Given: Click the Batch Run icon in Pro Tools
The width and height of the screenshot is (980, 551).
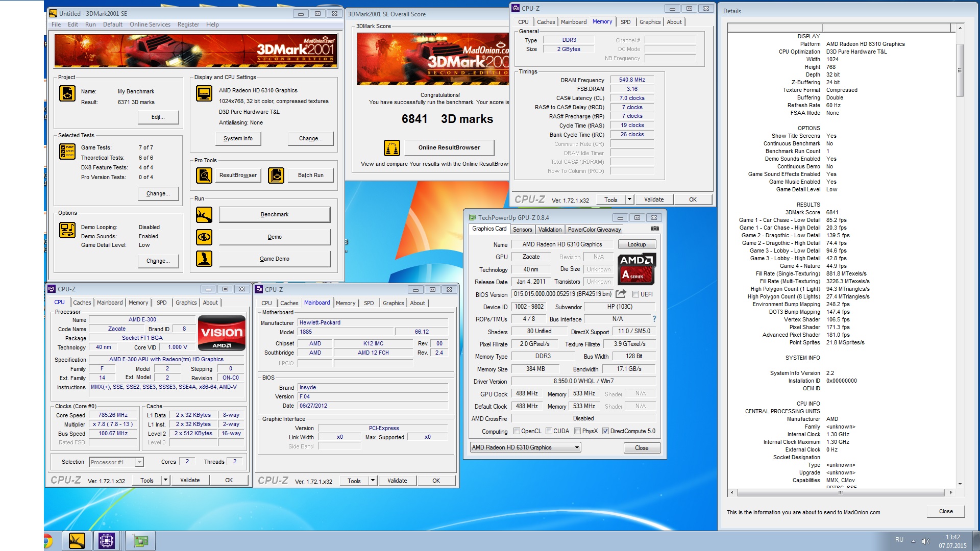Looking at the screenshot, I should tap(276, 175).
